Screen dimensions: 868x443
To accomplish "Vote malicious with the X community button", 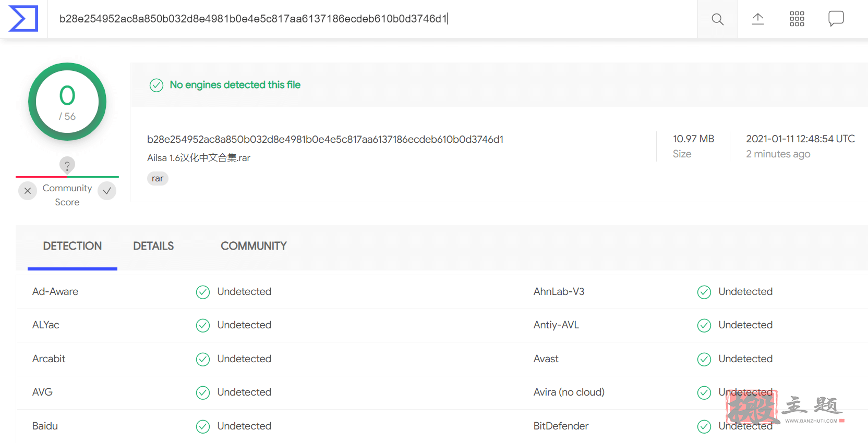I will pos(28,191).
